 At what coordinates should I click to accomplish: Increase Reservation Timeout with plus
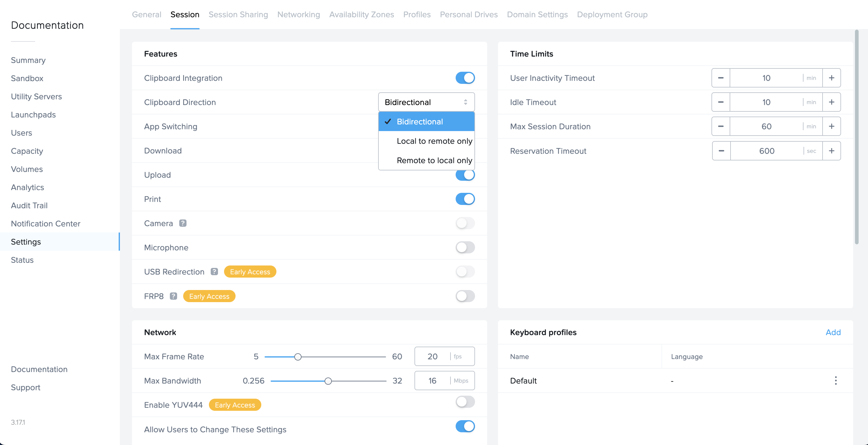pyautogui.click(x=832, y=151)
